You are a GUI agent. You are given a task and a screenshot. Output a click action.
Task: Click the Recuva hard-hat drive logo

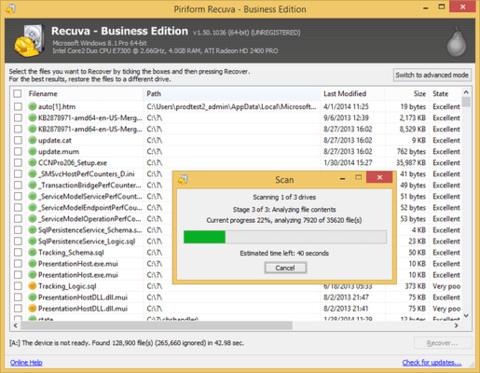point(29,40)
